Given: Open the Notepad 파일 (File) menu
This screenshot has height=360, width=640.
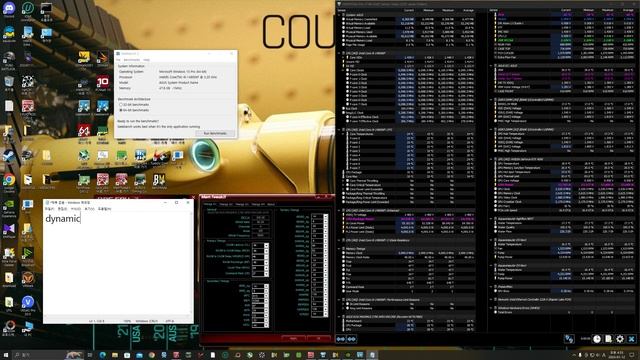Looking at the screenshot, I should [x=49, y=209].
